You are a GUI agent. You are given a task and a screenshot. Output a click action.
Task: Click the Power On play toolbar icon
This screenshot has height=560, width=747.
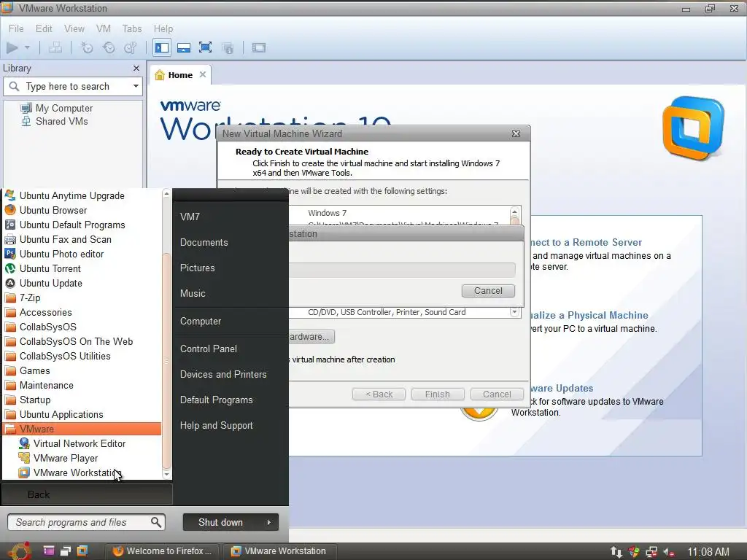click(x=12, y=47)
